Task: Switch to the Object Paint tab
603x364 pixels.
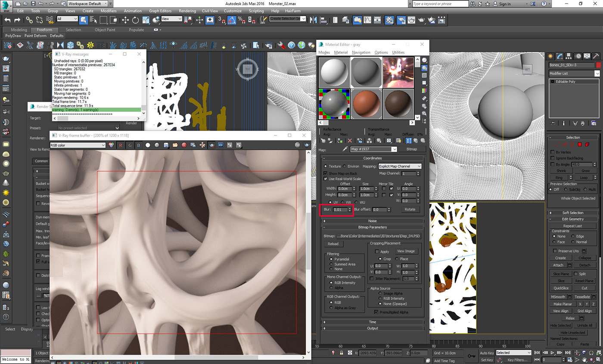Action: [x=105, y=30]
